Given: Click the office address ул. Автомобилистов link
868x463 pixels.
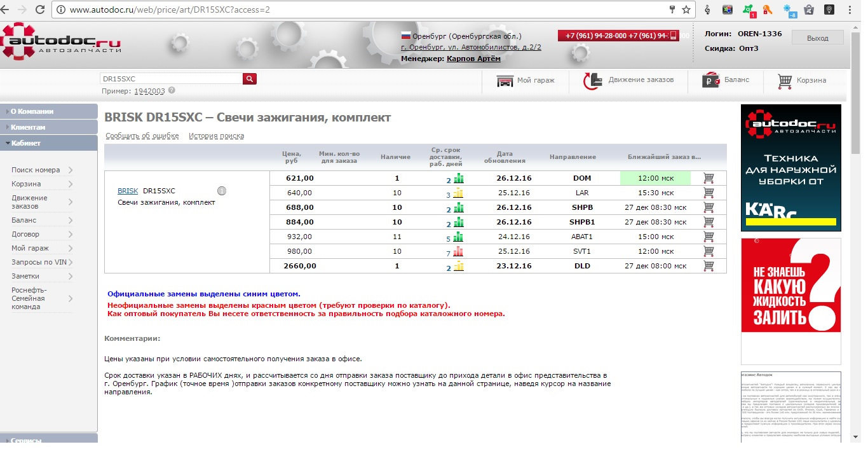Looking at the screenshot, I should (x=471, y=47).
